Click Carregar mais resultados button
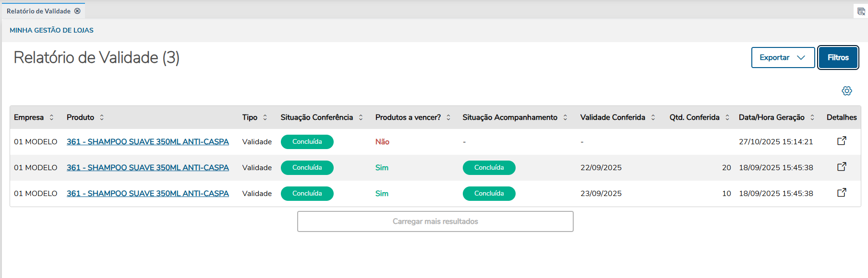868x278 pixels. coord(435,221)
